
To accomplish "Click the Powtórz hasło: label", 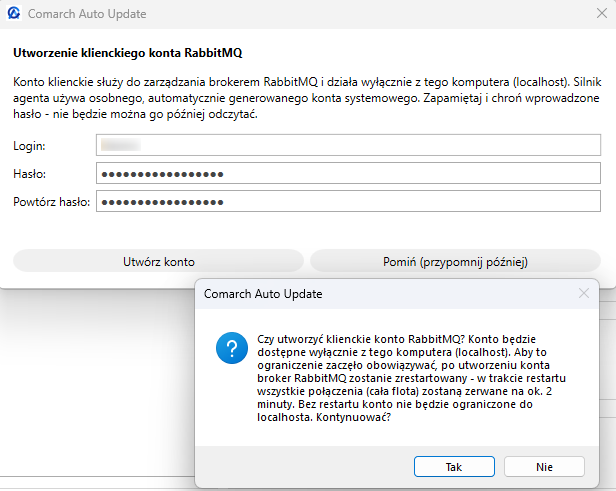I will tap(51, 202).
